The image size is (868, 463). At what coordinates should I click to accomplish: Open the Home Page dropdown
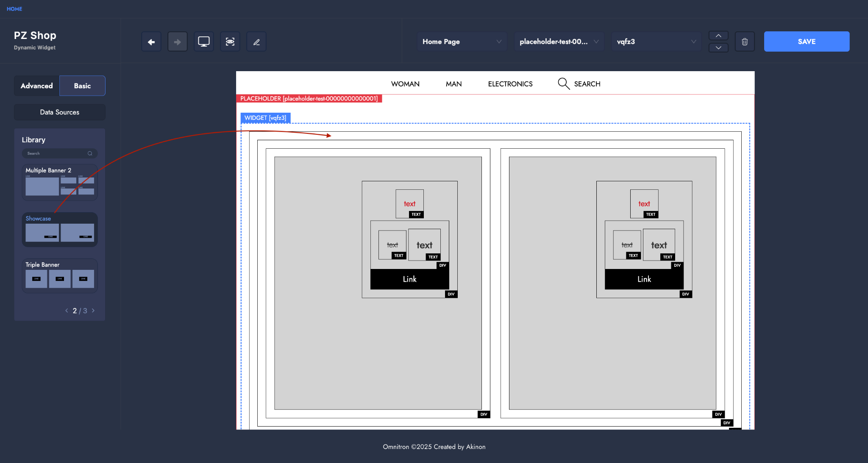click(462, 42)
